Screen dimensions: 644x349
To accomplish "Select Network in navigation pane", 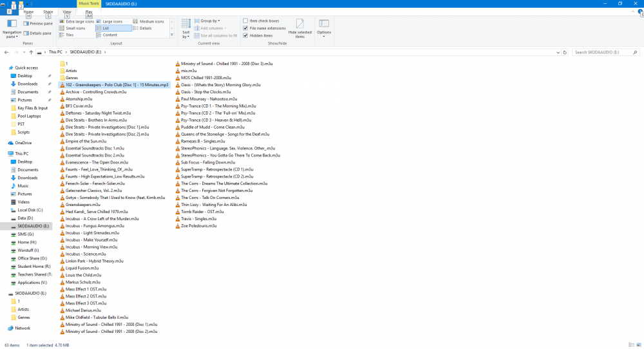I will click(x=23, y=328).
